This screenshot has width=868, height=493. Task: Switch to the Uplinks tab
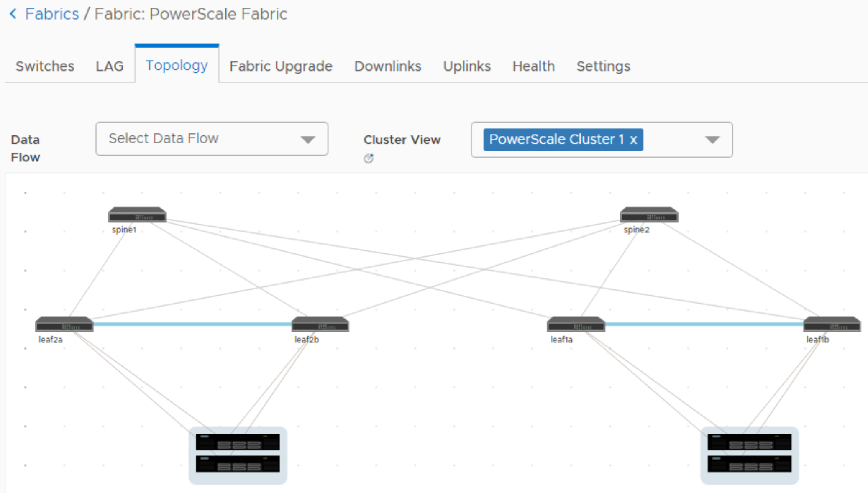click(467, 66)
